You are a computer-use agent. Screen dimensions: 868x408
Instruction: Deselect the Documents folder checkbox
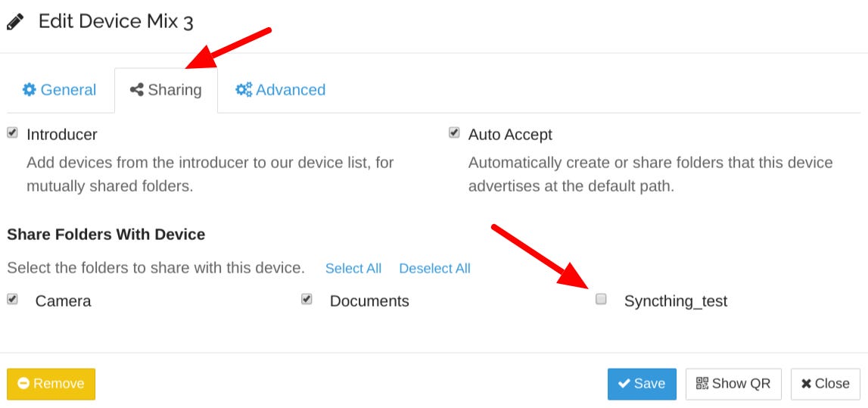coord(306,299)
